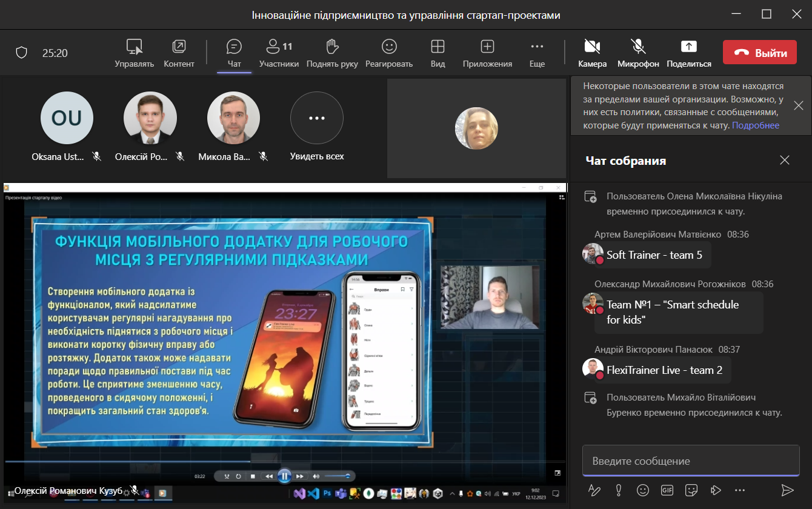Viewport: 812px width, 509px height.
Task: Mark message important with exclamation icon
Action: tap(619, 490)
